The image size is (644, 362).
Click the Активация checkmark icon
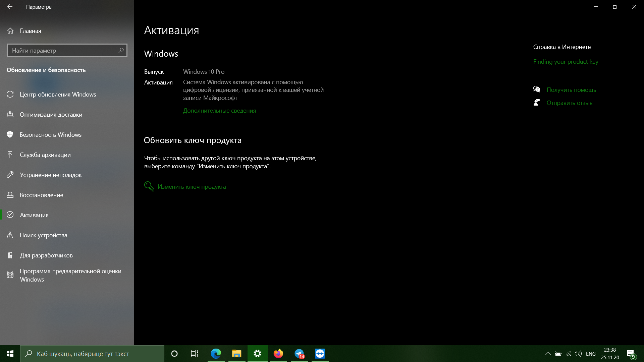click(x=10, y=215)
